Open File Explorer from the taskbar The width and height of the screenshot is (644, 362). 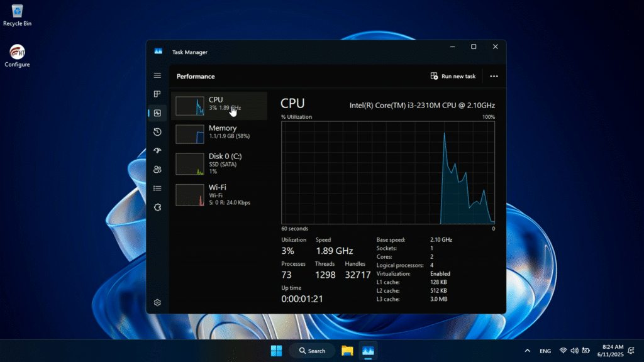pyautogui.click(x=347, y=351)
